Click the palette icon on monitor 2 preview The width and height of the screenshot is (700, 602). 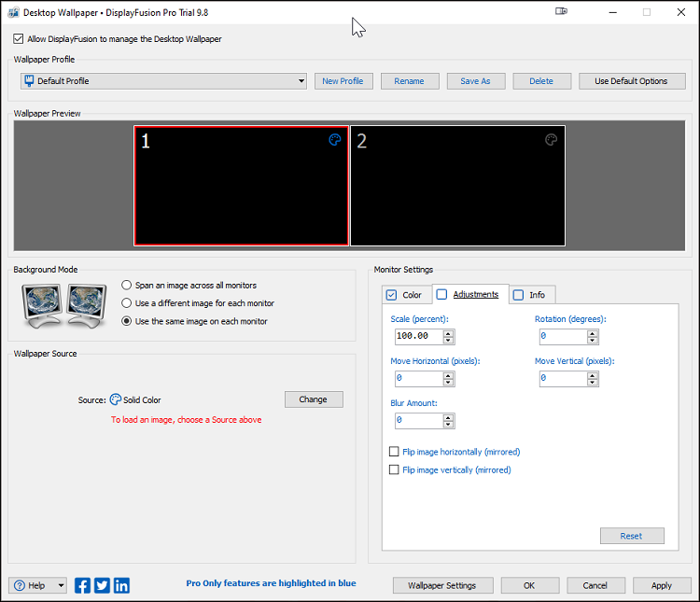coord(551,140)
